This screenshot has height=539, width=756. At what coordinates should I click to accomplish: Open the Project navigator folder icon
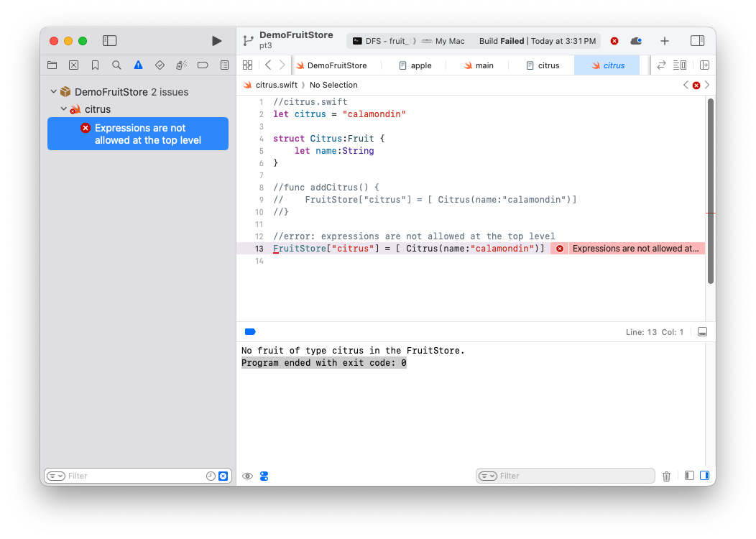pos(52,65)
